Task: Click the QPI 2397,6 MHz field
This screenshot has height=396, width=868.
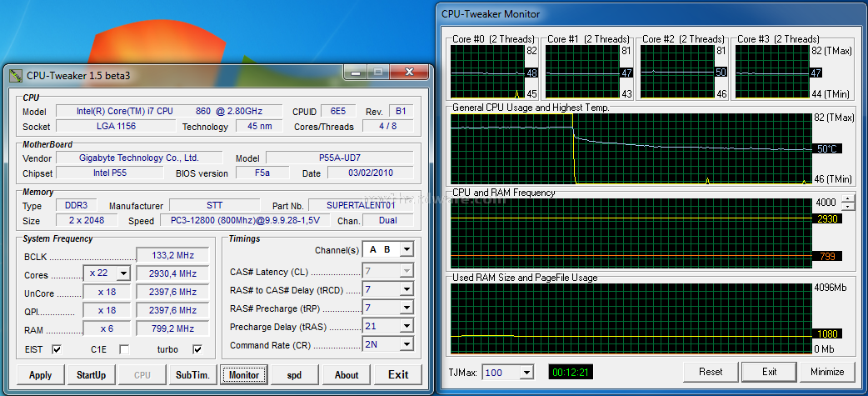Action: [x=172, y=310]
